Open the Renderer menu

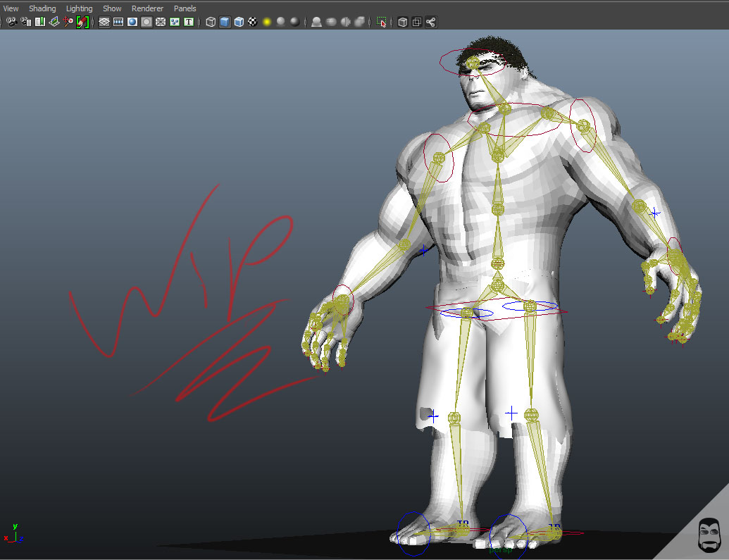(x=148, y=8)
